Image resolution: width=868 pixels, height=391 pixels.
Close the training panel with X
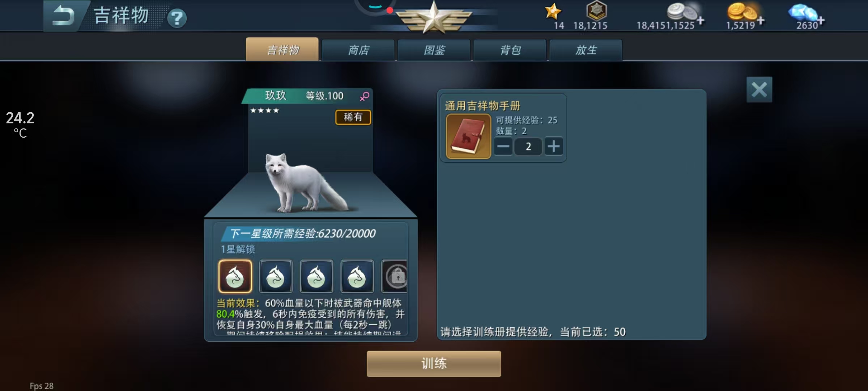(x=759, y=89)
